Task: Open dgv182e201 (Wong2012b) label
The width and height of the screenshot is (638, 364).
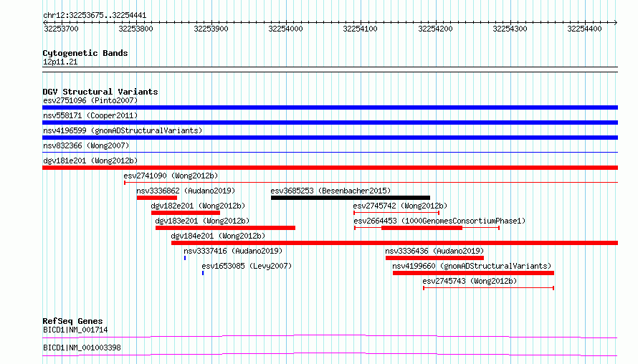Action: 198,206
